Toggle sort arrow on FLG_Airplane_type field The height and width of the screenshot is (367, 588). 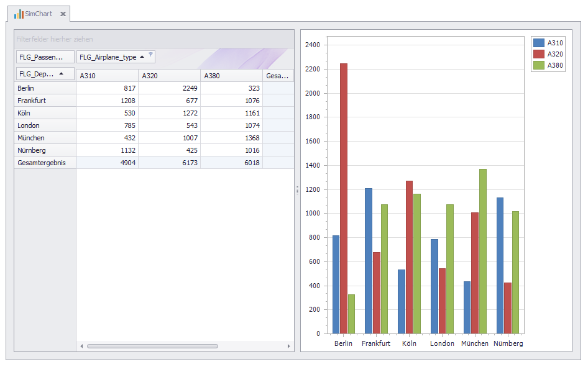click(x=142, y=57)
